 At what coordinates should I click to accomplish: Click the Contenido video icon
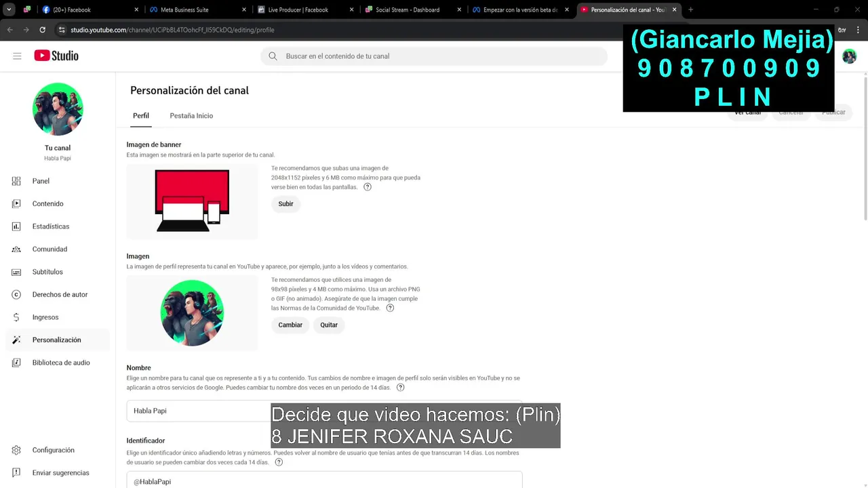click(x=16, y=204)
